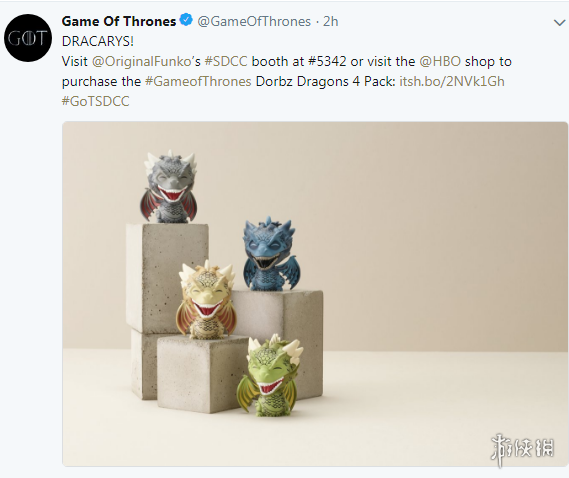569x478 pixels.
Task: Click the green dragon figure in photo
Action: coord(269,376)
